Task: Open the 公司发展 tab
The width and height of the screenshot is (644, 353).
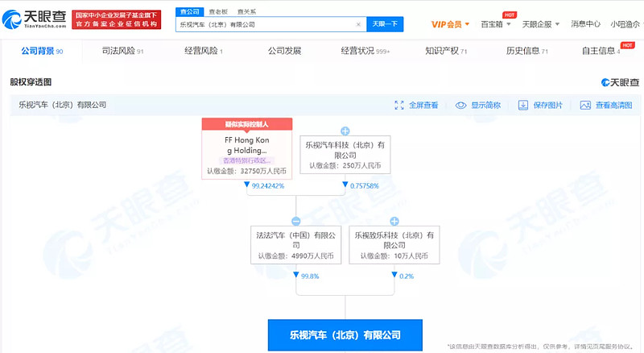Action: tap(285, 51)
